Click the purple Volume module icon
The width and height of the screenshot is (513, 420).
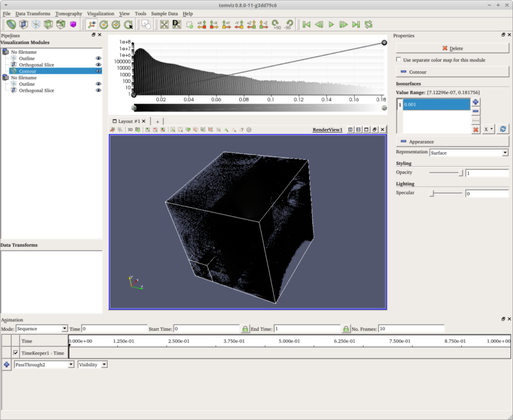point(72,24)
